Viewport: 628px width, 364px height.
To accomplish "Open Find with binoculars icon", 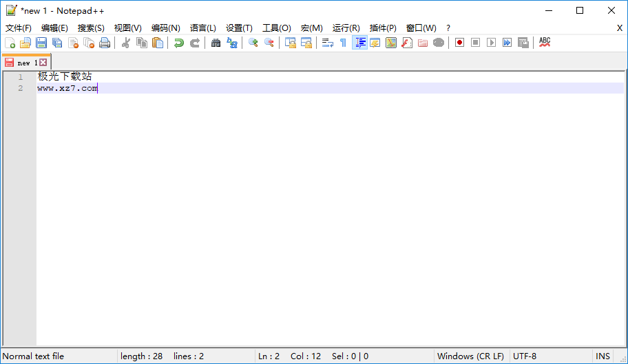I will click(x=216, y=43).
